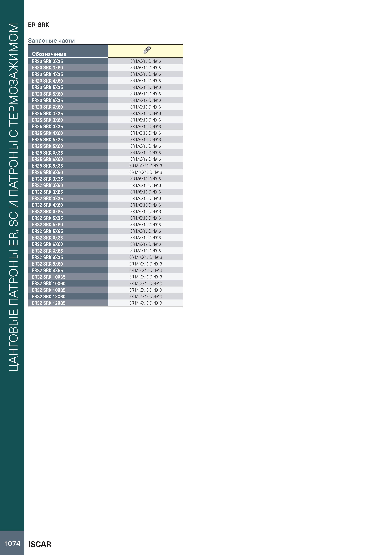Click the "Обозначение" column header
Viewport: 392px width, 555px height.
pyautogui.click(x=49, y=54)
